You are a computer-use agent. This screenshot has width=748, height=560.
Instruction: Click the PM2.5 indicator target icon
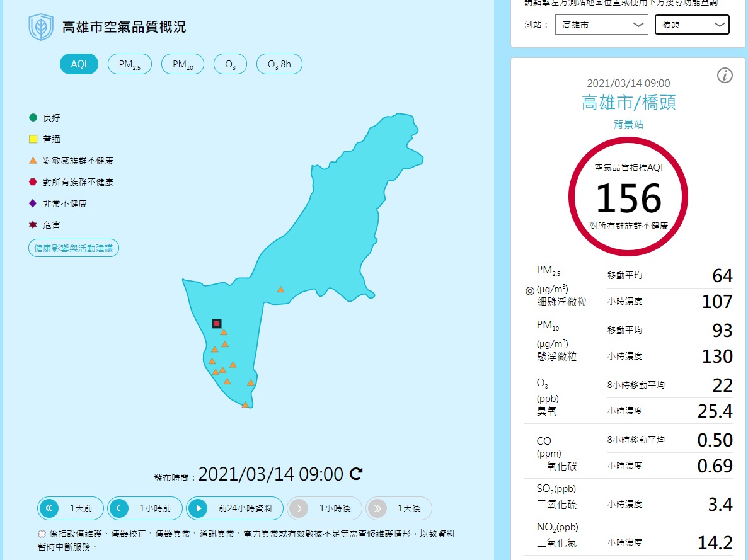click(529, 290)
